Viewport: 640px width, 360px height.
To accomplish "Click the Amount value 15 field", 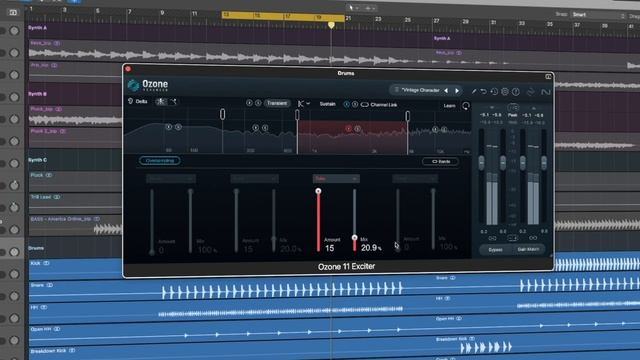I will pyautogui.click(x=329, y=248).
